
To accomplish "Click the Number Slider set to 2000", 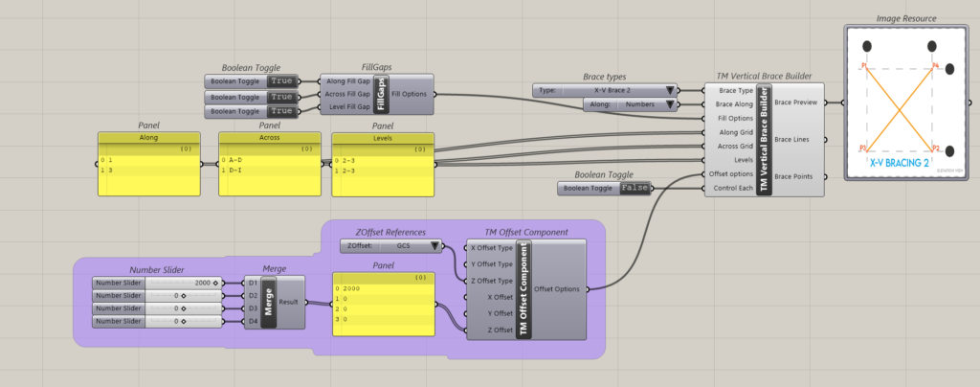I will point(158,284).
